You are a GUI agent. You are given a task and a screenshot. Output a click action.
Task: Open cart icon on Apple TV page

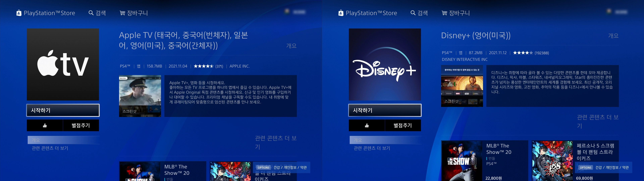point(122,13)
